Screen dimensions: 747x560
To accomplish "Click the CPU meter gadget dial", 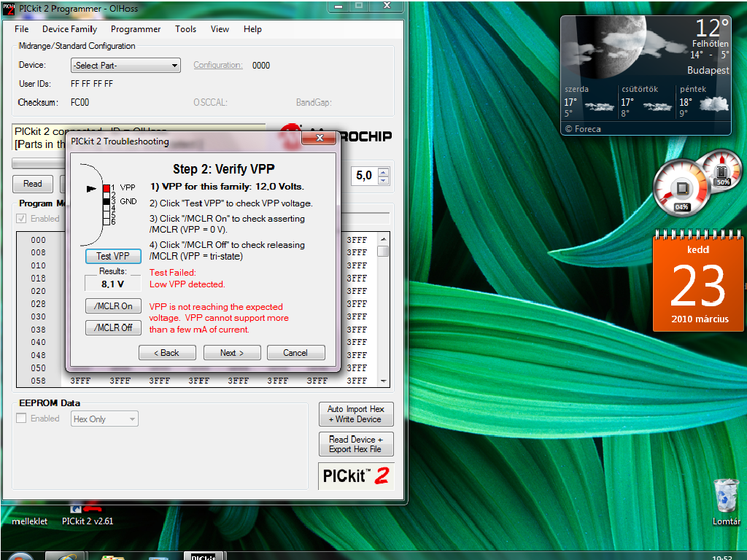I will (x=682, y=189).
